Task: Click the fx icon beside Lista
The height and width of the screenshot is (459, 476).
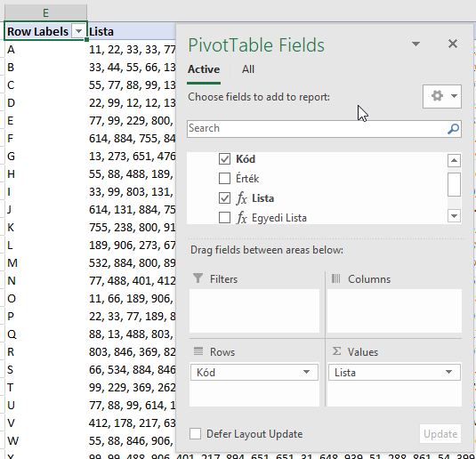Action: (x=242, y=198)
